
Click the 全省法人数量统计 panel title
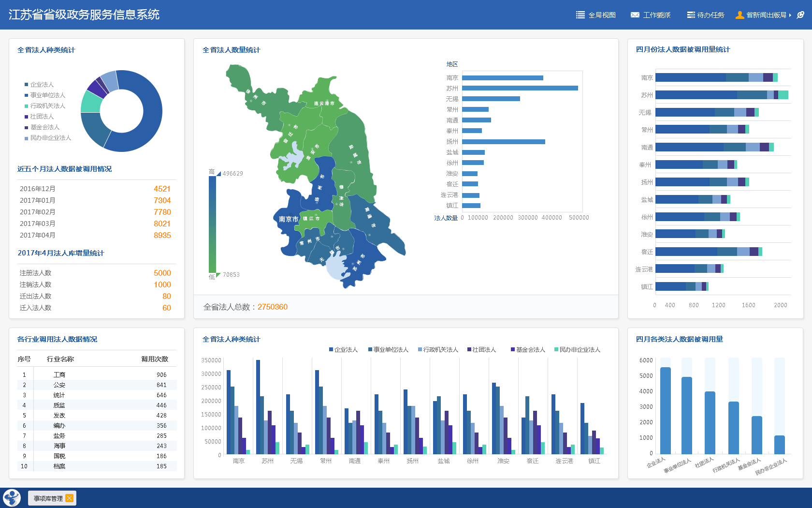tap(231, 50)
